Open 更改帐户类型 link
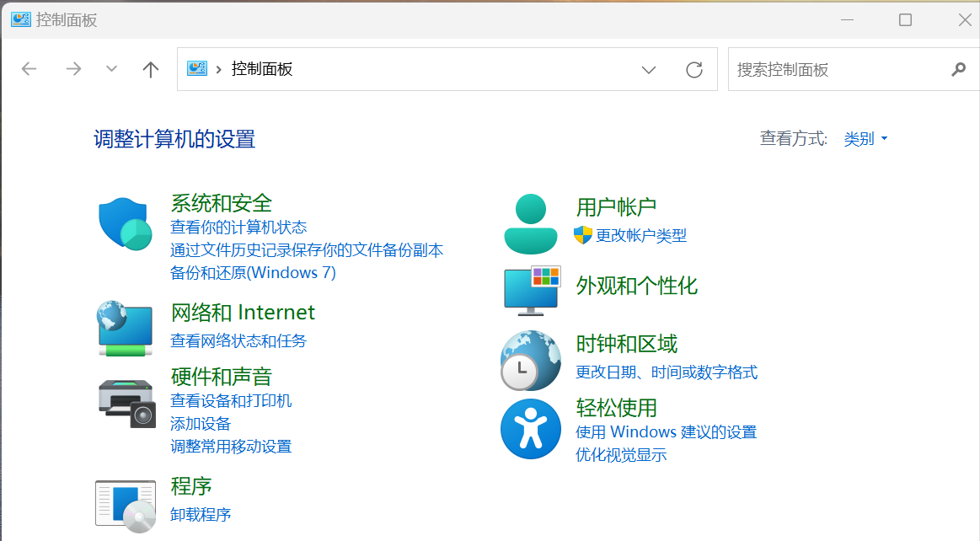Image resolution: width=980 pixels, height=541 pixels. tap(641, 236)
